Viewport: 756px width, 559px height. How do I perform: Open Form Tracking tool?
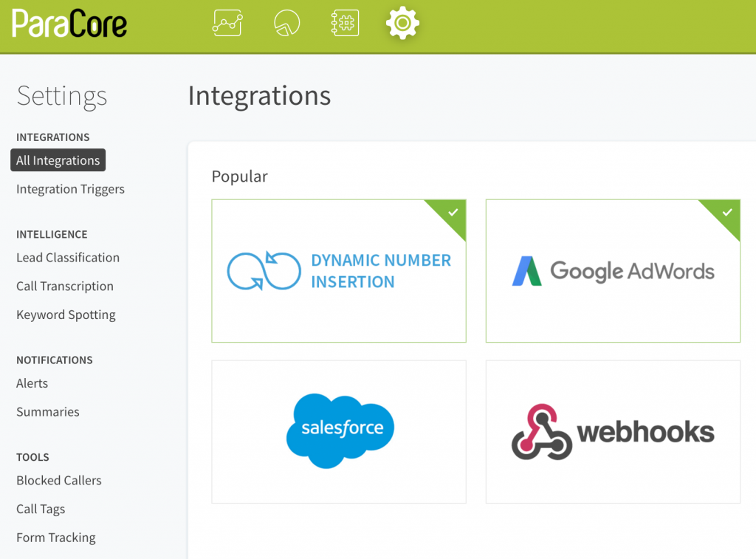click(x=56, y=538)
